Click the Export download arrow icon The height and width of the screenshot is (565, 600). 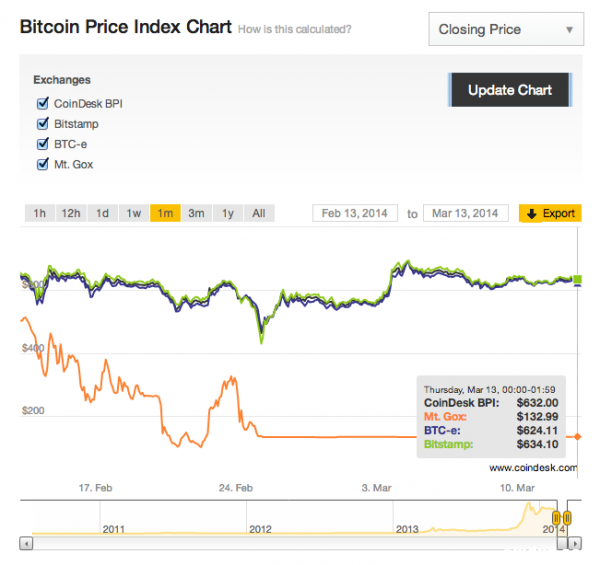coord(532,213)
